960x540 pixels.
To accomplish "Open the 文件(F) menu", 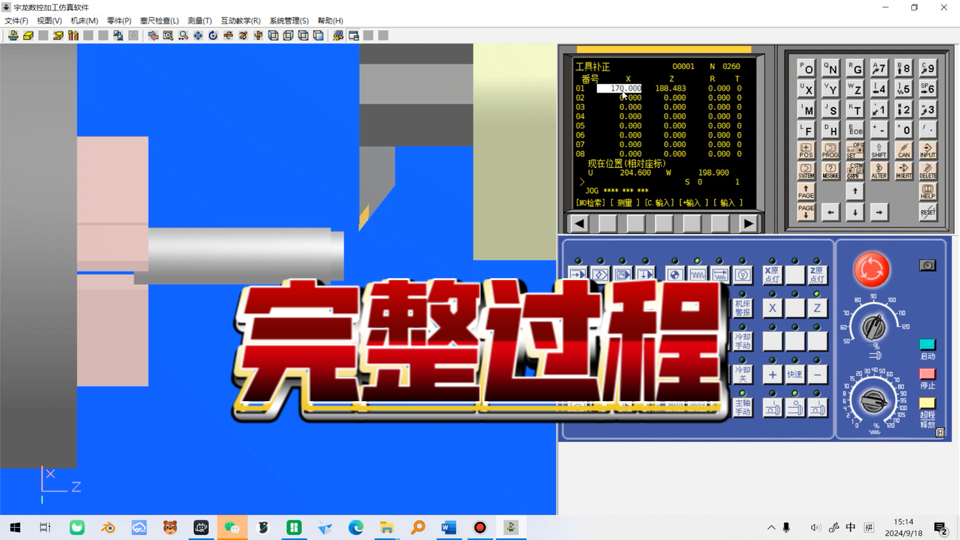I will coord(17,20).
